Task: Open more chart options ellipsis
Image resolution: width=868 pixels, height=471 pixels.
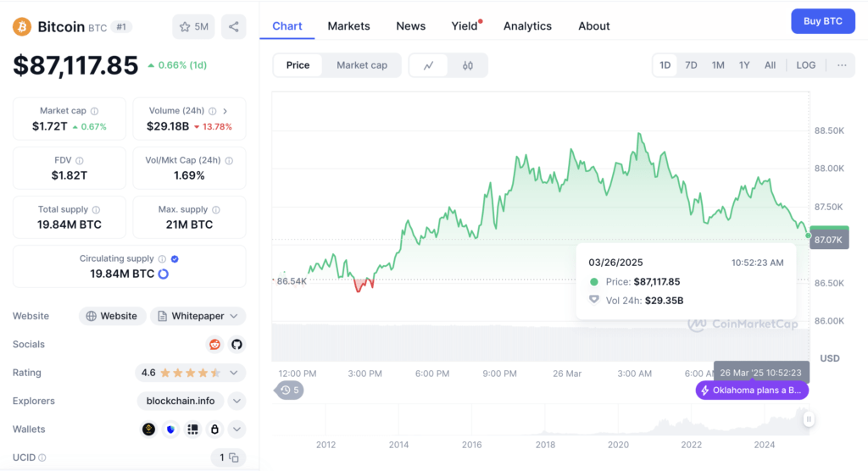Action: [842, 65]
